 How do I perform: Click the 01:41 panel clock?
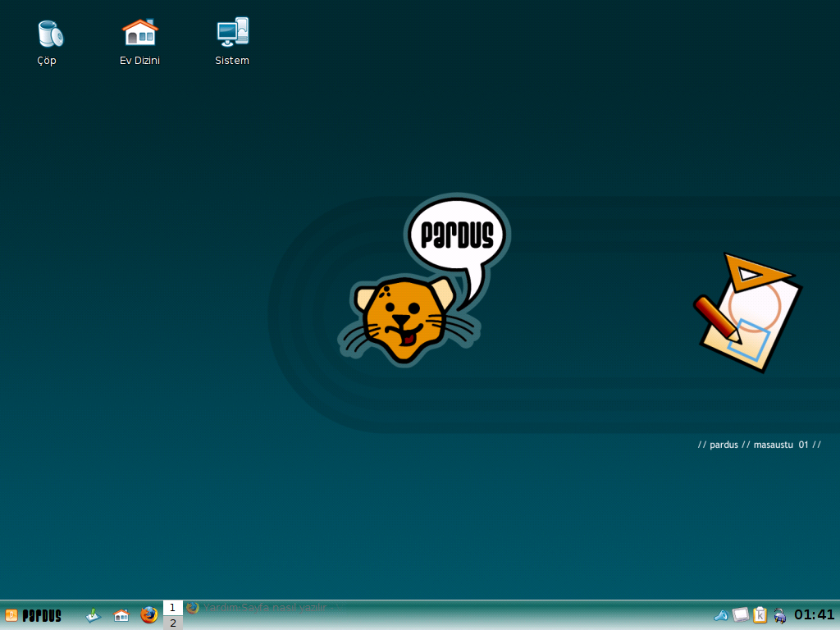[815, 614]
